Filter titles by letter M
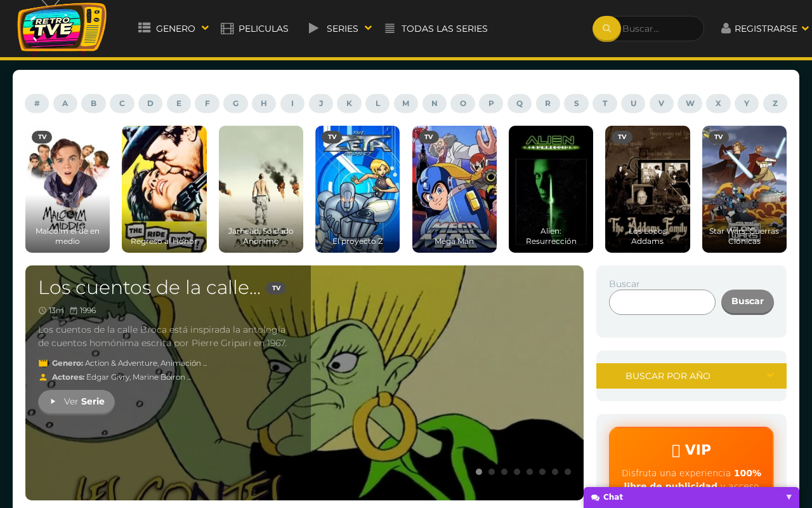The width and height of the screenshot is (812, 508). click(406, 104)
